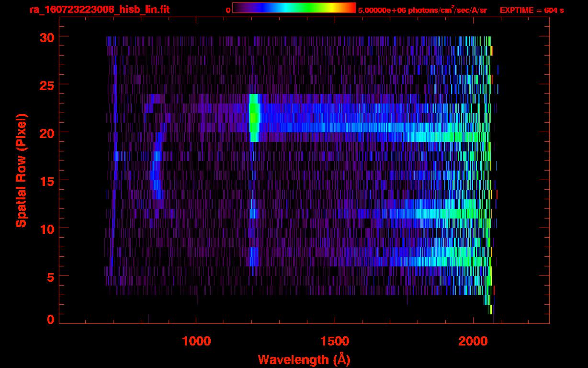This screenshot has width=588, height=368.
Task: Click the Spatial Row (Pixel) axis title
Action: pyautogui.click(x=21, y=171)
